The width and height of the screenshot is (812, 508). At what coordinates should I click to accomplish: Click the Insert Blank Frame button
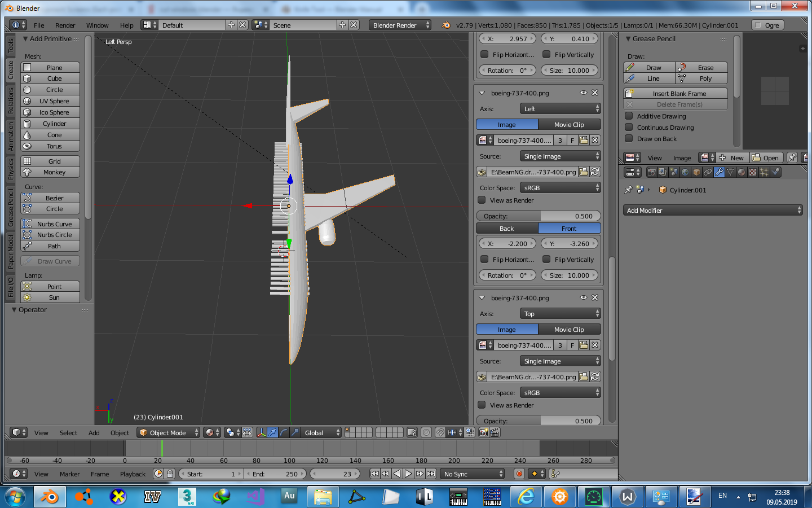[x=679, y=94]
